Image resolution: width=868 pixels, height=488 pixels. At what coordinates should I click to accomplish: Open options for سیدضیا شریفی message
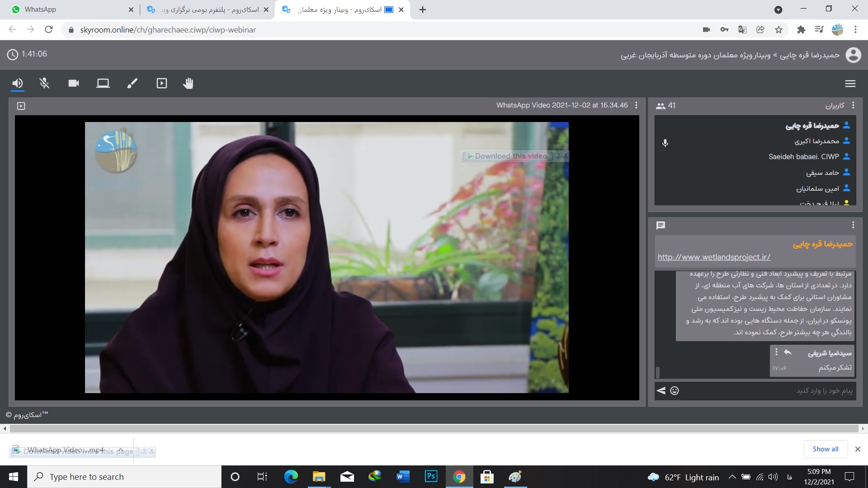coord(776,352)
